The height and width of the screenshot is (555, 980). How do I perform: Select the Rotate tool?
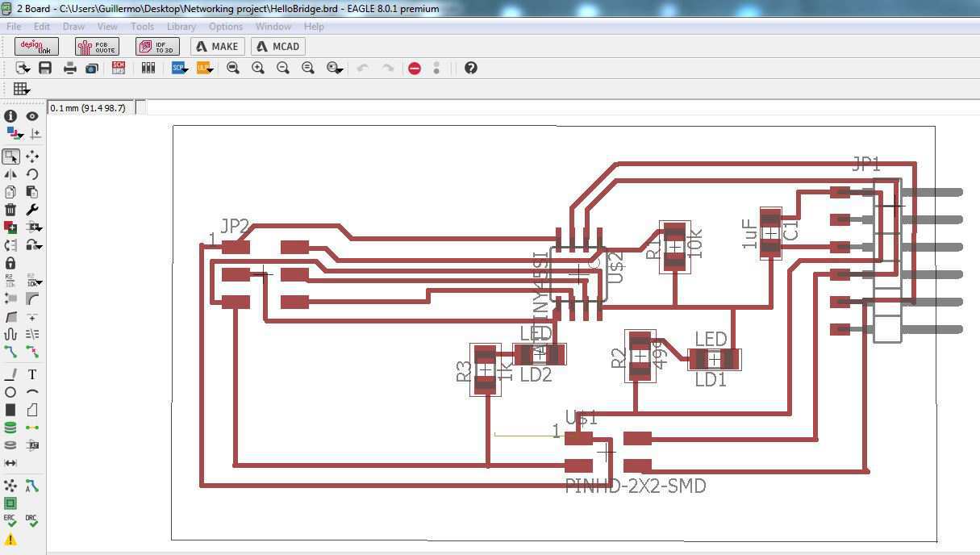pos(32,174)
